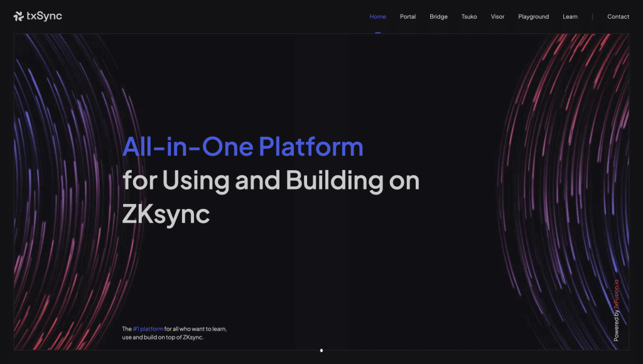
Task: Open the Home nav item
Action: [x=377, y=17]
